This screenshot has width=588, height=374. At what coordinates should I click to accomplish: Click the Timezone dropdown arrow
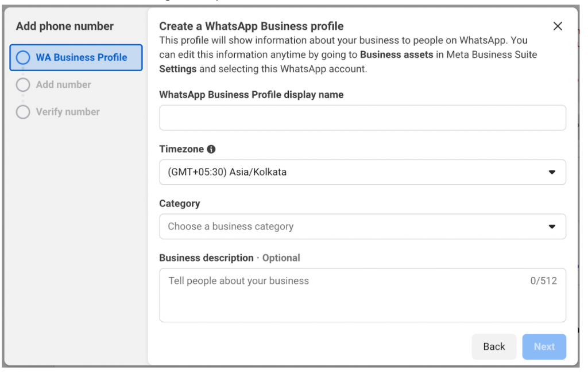pyautogui.click(x=552, y=173)
